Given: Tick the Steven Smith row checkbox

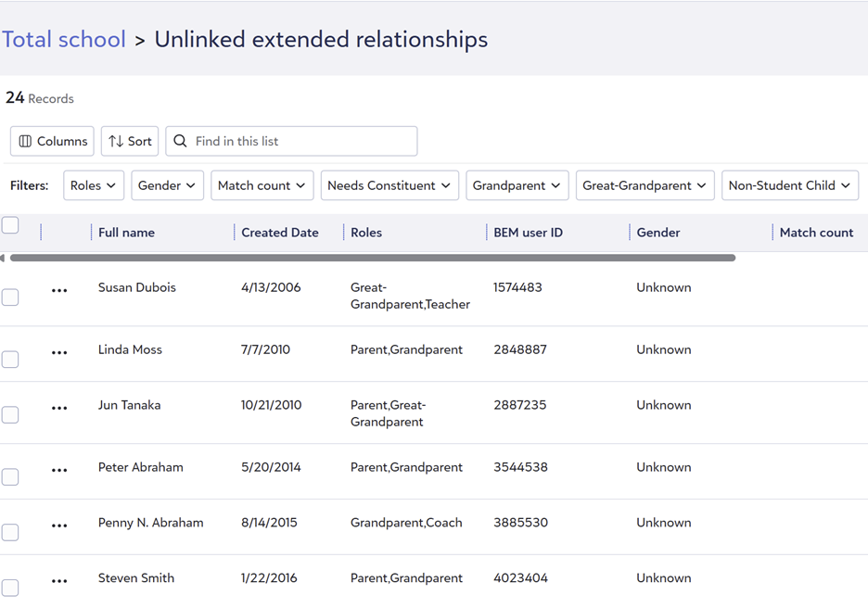Looking at the screenshot, I should [10, 588].
